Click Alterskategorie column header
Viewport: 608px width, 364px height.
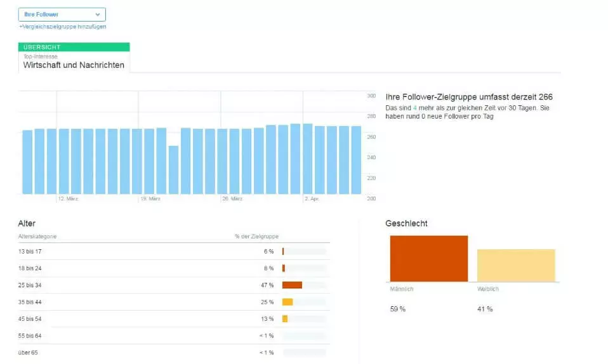(37, 237)
